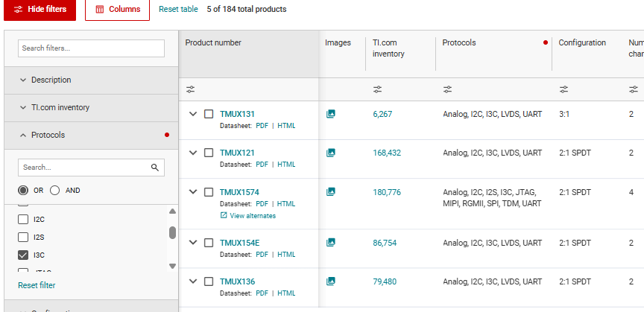This screenshot has width=644, height=312.
Task: Open the PDF datasheet for TMUX154E
Action: point(262,254)
